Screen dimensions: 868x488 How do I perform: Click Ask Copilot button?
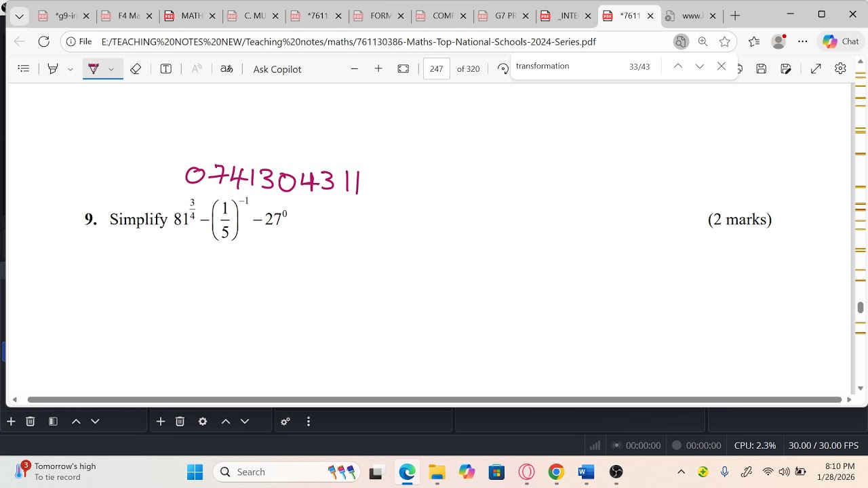point(277,68)
